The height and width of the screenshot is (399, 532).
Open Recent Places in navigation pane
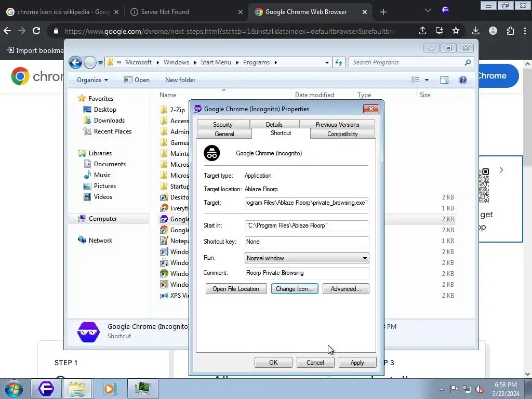tap(107, 131)
